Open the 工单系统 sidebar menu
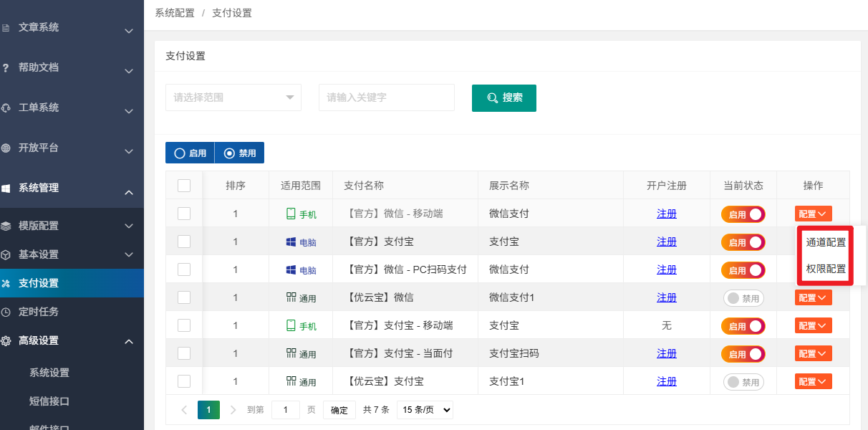Screen dimensions: 868x430 72,107
